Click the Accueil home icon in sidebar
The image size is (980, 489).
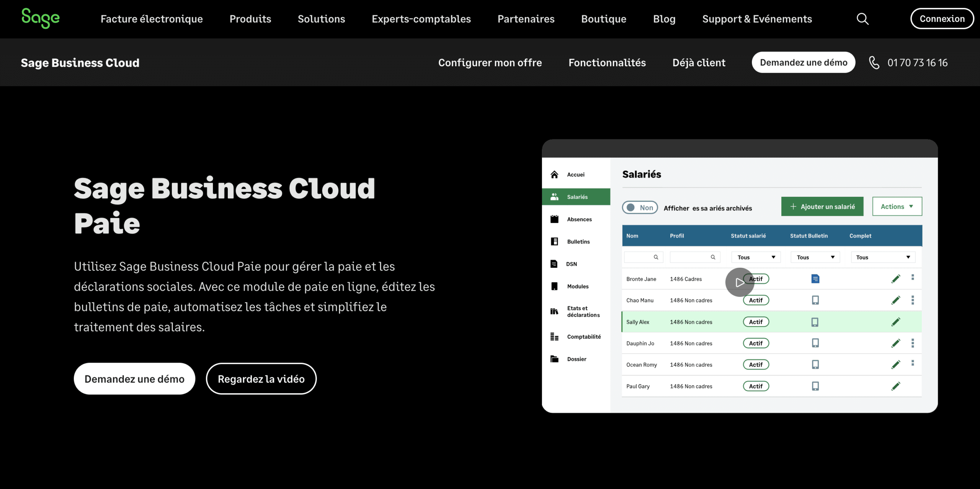(x=554, y=175)
